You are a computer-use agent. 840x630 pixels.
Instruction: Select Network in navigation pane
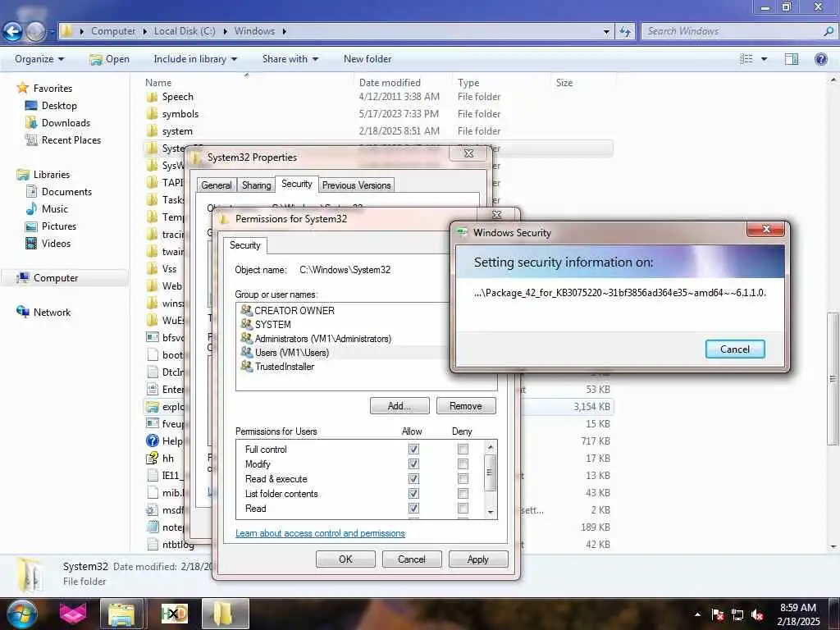52,313
